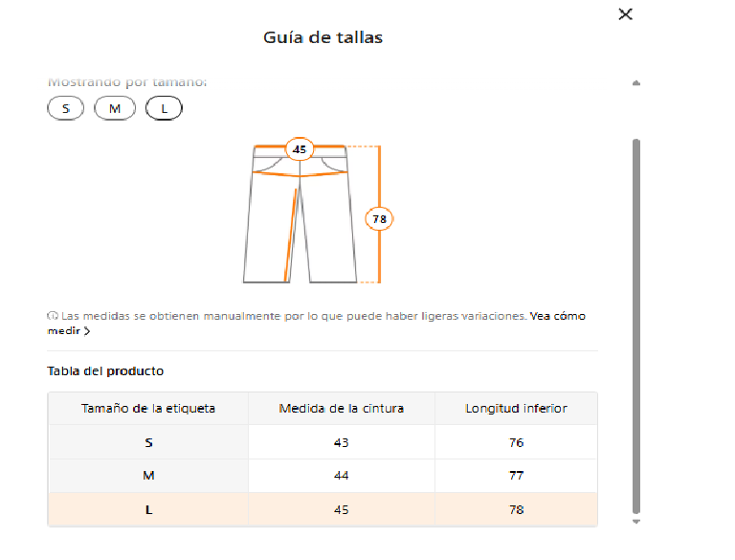Viewport: 735px width, 560px height.
Task: Select the highlighted L row in table
Action: point(323,509)
